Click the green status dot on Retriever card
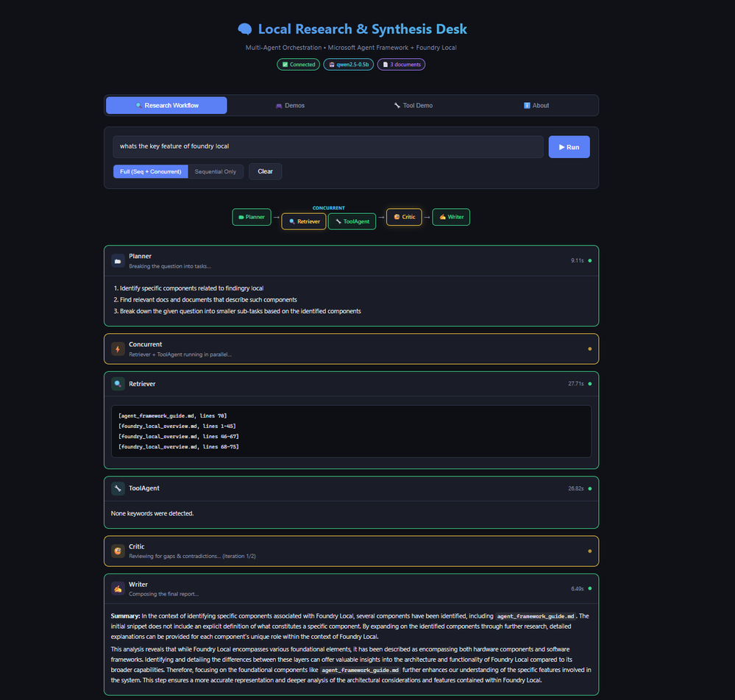The height and width of the screenshot is (700, 735). pyautogui.click(x=589, y=384)
